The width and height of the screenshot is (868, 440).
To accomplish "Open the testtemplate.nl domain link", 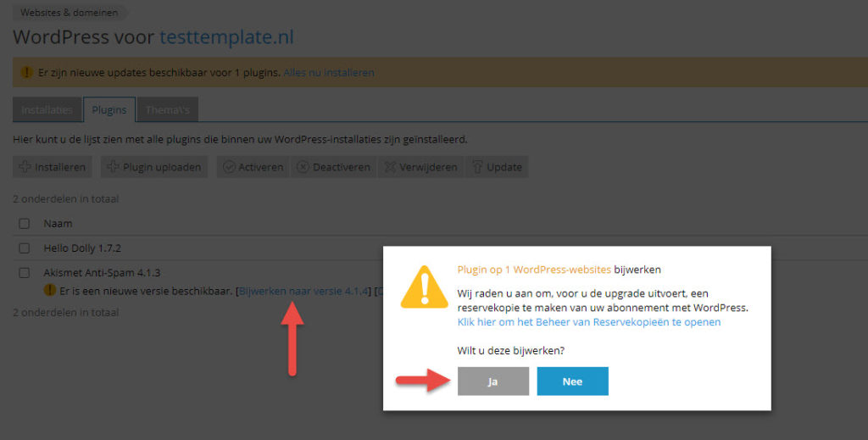I will 226,37.
